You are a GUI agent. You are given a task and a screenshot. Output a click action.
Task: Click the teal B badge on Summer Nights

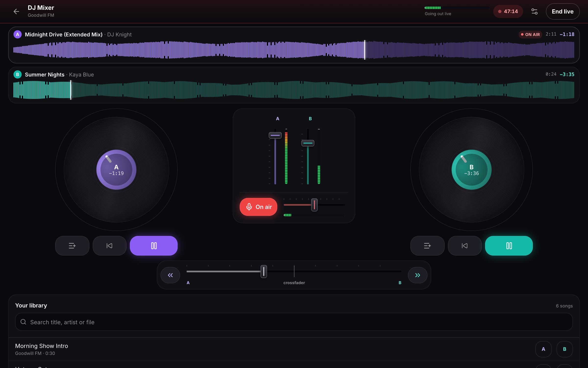pos(17,74)
